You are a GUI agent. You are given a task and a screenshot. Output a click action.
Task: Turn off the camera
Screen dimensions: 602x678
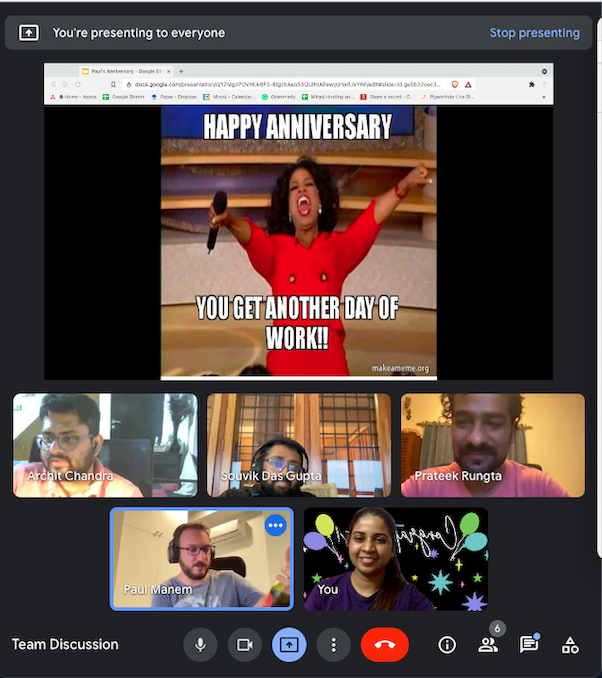[245, 645]
